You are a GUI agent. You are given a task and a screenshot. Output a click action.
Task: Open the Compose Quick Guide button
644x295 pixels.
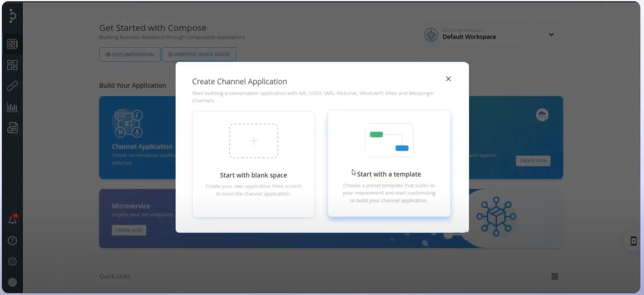coord(199,55)
